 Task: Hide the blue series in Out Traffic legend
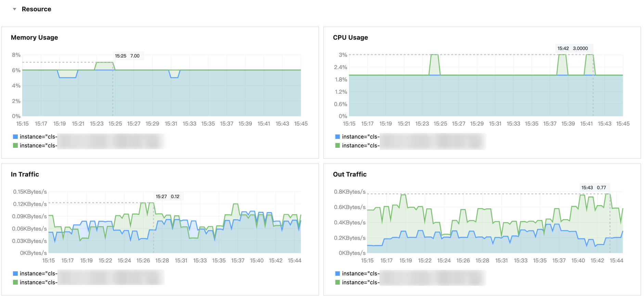pos(338,274)
